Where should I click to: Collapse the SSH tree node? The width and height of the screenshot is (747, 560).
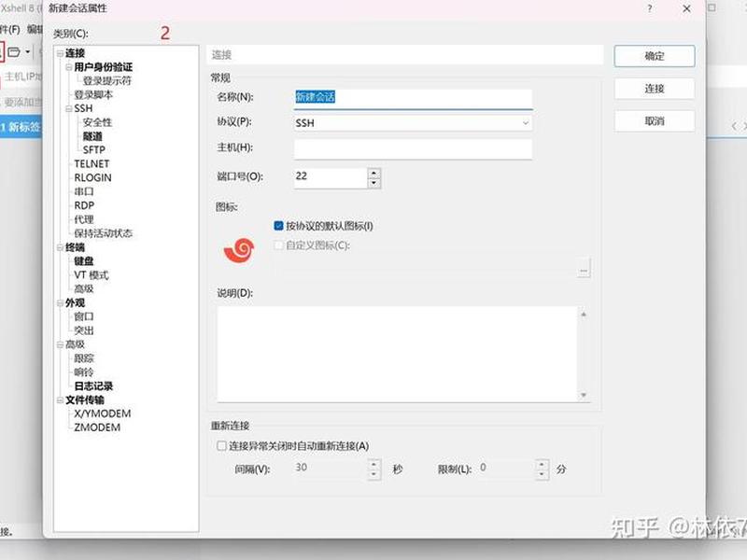(69, 108)
